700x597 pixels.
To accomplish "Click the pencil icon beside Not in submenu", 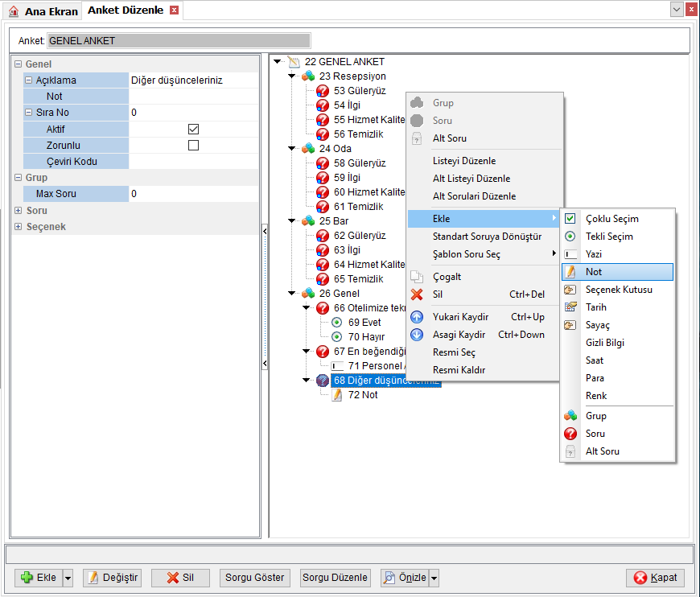I will [570, 271].
